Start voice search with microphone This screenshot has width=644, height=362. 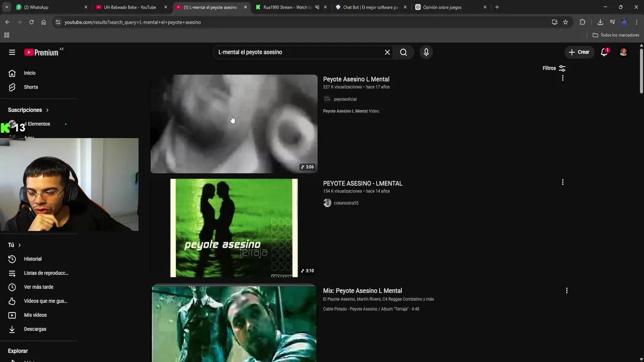point(426,52)
